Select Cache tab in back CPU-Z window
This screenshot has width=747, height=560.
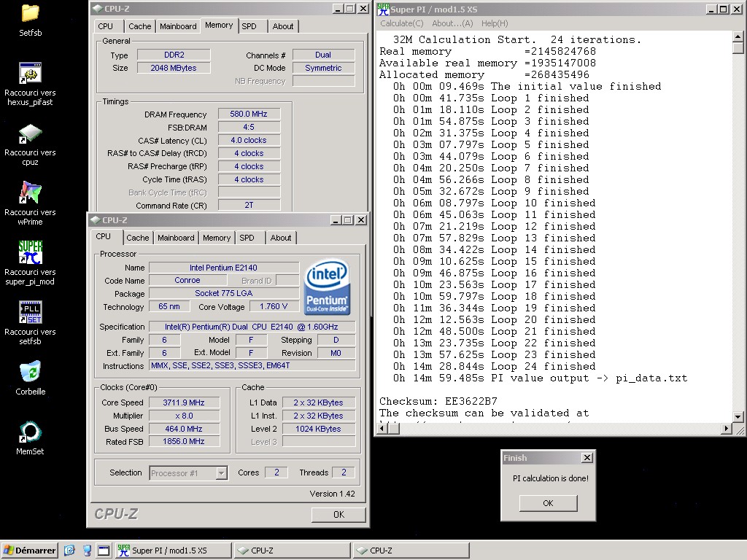(139, 26)
